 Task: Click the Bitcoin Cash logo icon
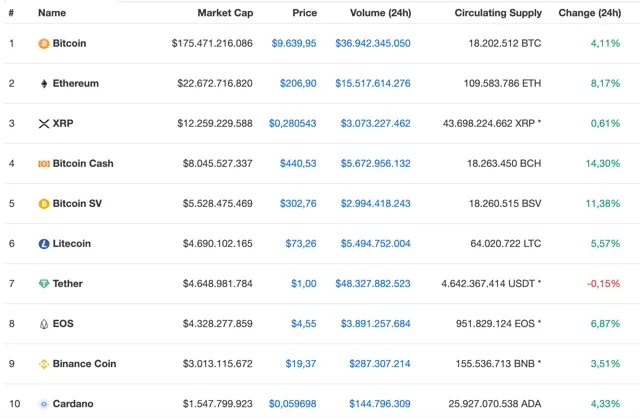(x=44, y=164)
